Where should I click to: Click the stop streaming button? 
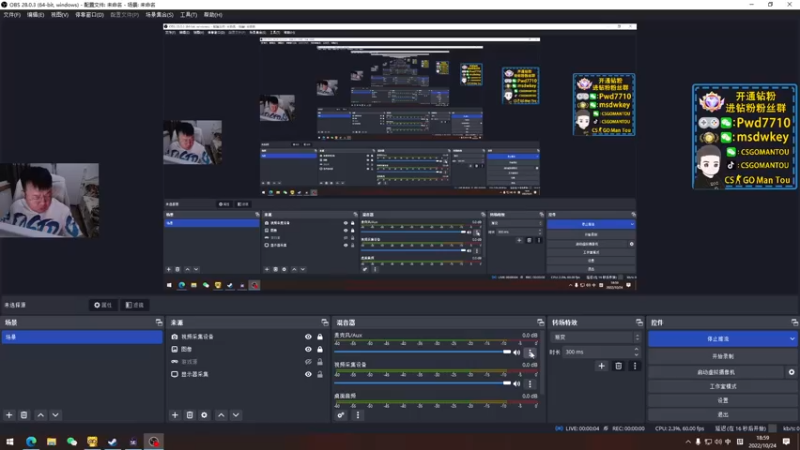718,339
